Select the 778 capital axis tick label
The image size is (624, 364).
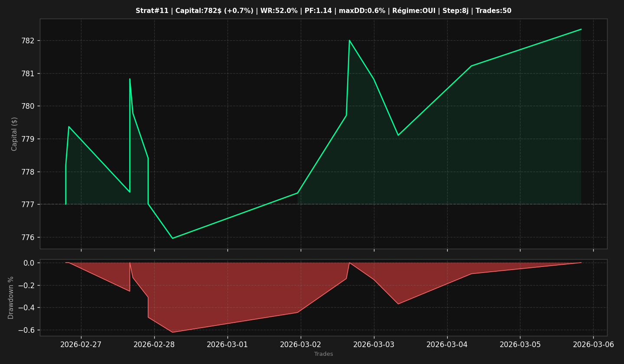click(28, 172)
